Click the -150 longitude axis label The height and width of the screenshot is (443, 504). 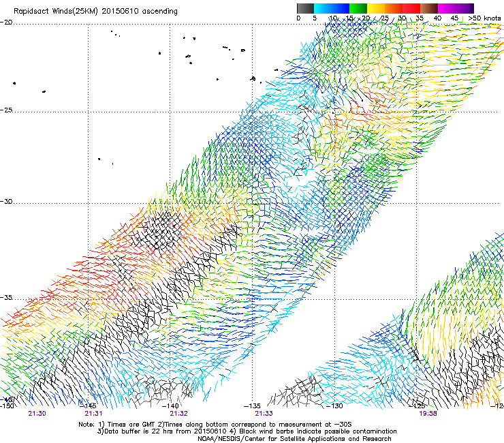[7, 406]
